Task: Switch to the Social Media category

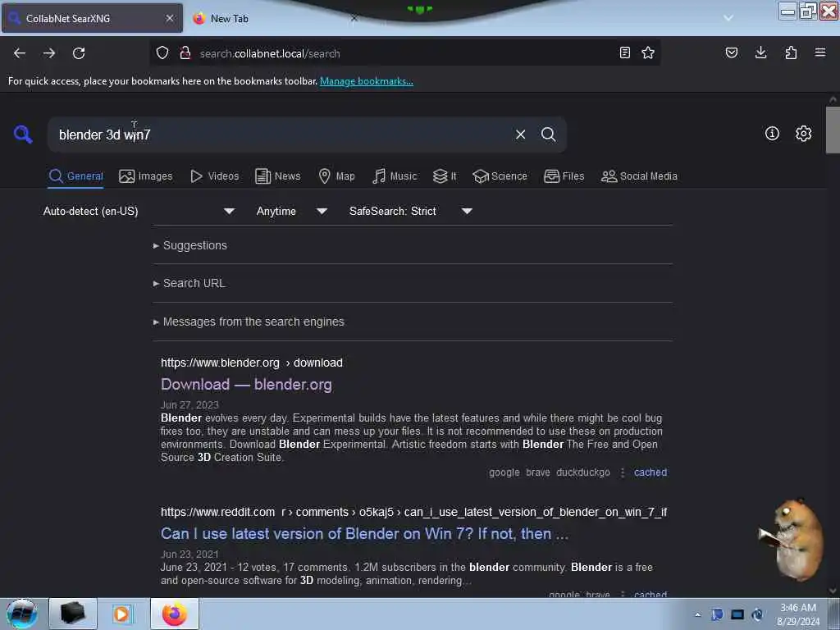Action: 639,176
